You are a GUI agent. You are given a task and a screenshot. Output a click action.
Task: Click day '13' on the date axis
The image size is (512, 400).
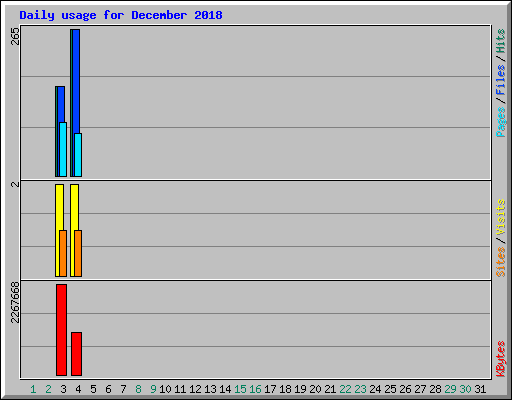click(210, 389)
